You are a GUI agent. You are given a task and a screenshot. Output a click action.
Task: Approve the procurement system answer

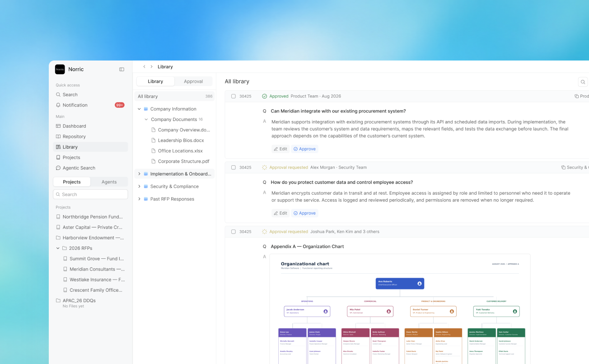304,149
